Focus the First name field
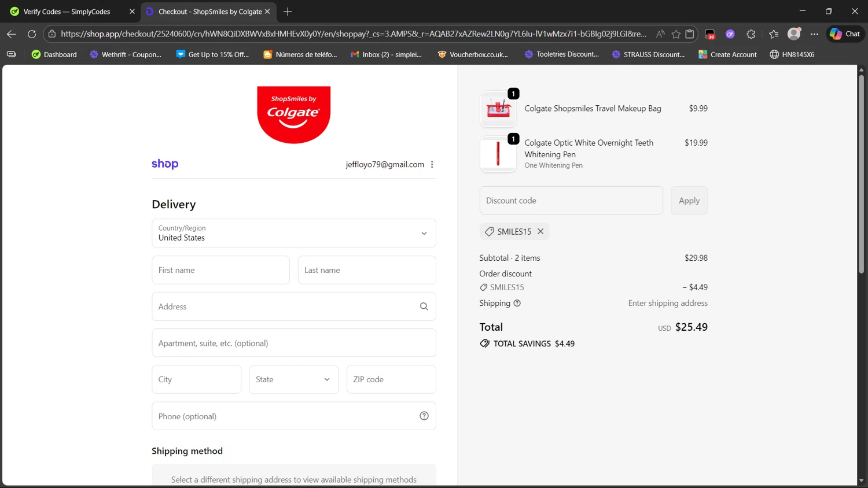Viewport: 868px width, 488px height. click(220, 270)
